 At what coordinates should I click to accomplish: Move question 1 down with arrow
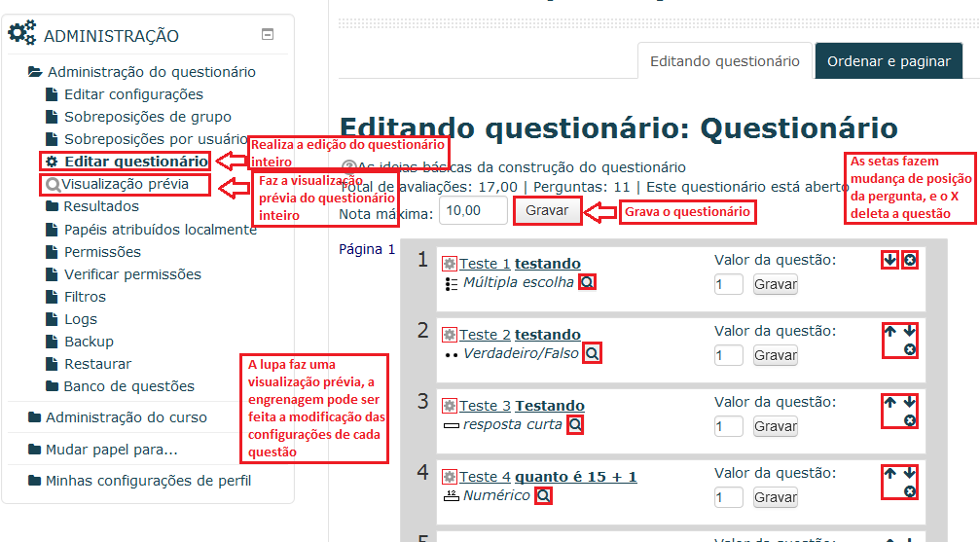(890, 260)
